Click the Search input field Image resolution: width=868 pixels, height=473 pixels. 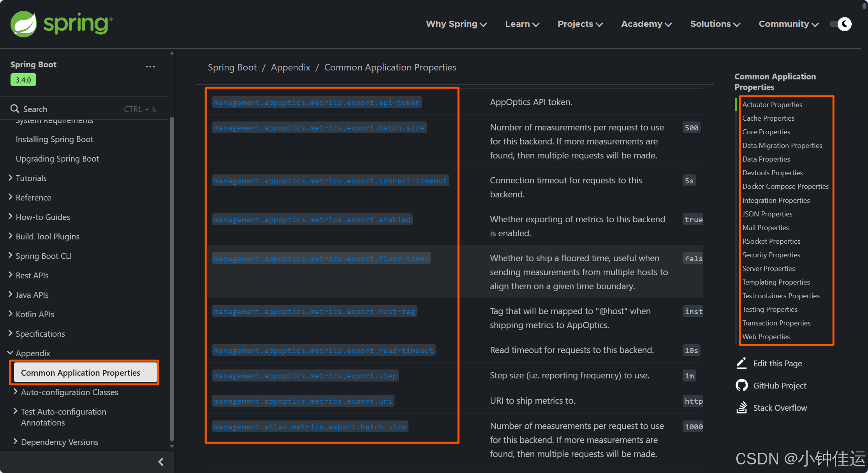(x=84, y=109)
